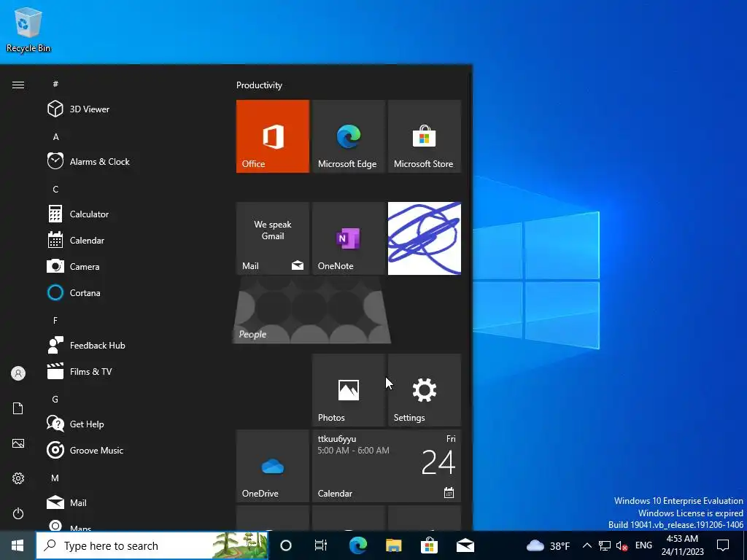Open the Office tile
Screen dimensions: 747x560
(273, 136)
